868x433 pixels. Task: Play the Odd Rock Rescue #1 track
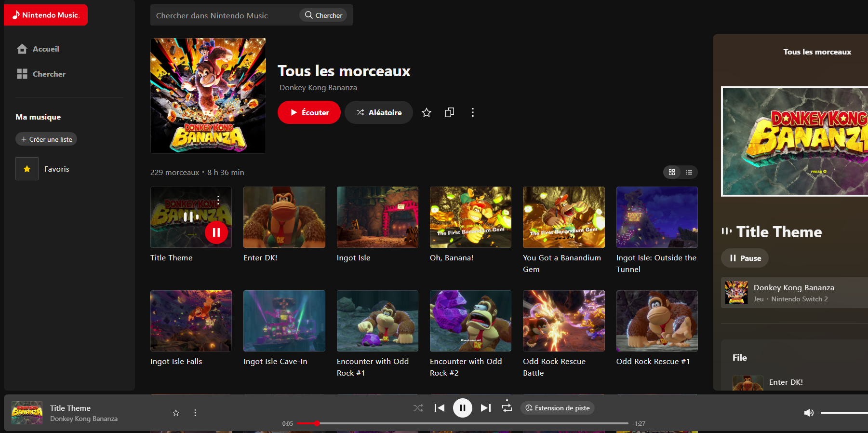[657, 321]
